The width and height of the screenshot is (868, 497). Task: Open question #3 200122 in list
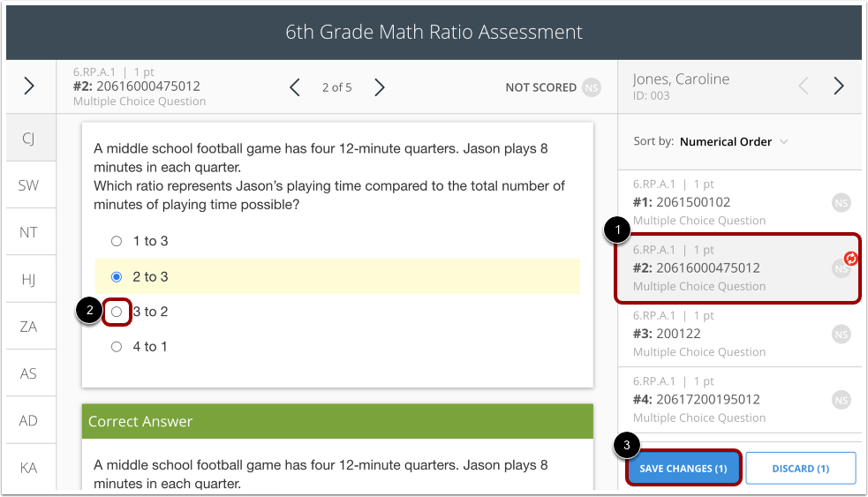tap(740, 334)
